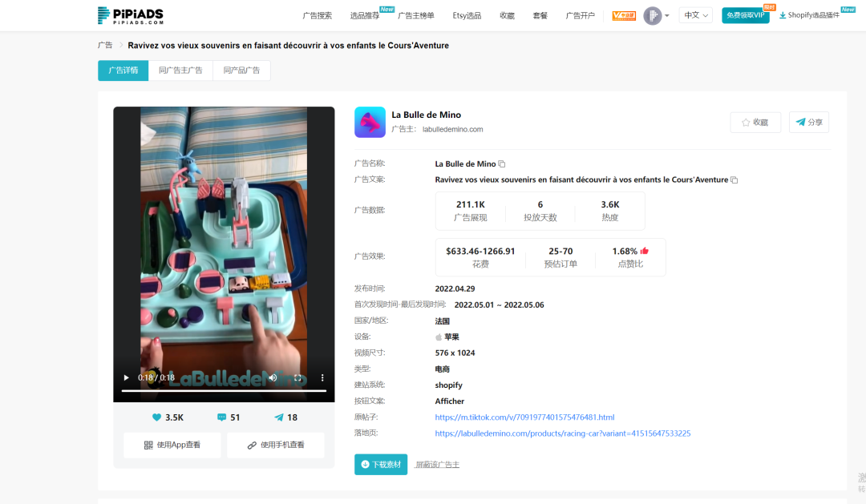Screen dimensions: 866x504
Task: Select the 广告详情 tab
Action: pos(123,71)
